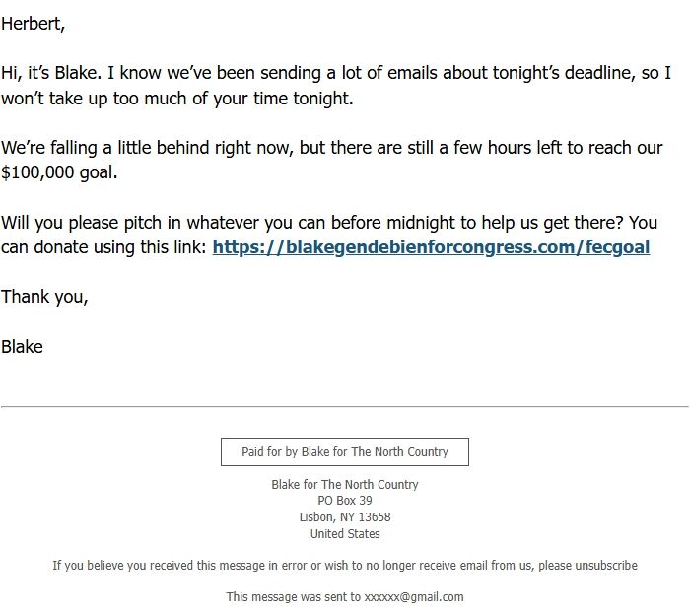Click the unboxed "Blake for The North Country" address line

click(345, 485)
